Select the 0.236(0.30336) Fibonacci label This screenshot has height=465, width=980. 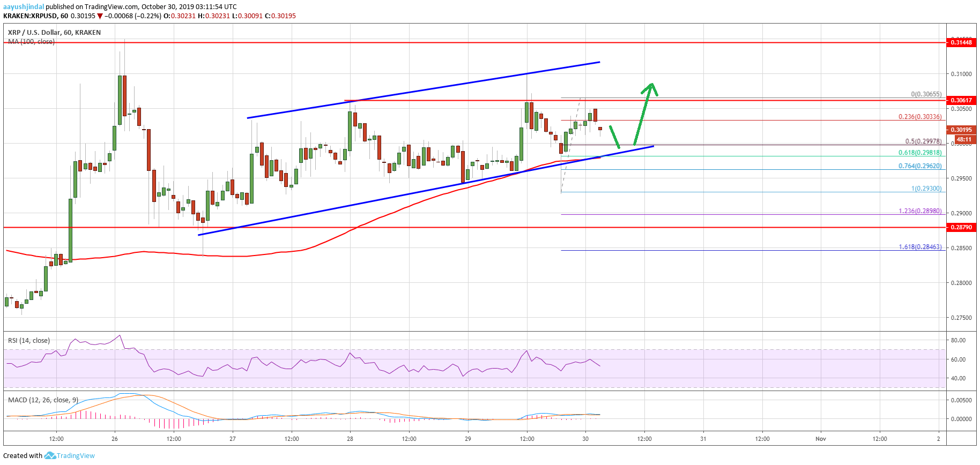tap(920, 117)
